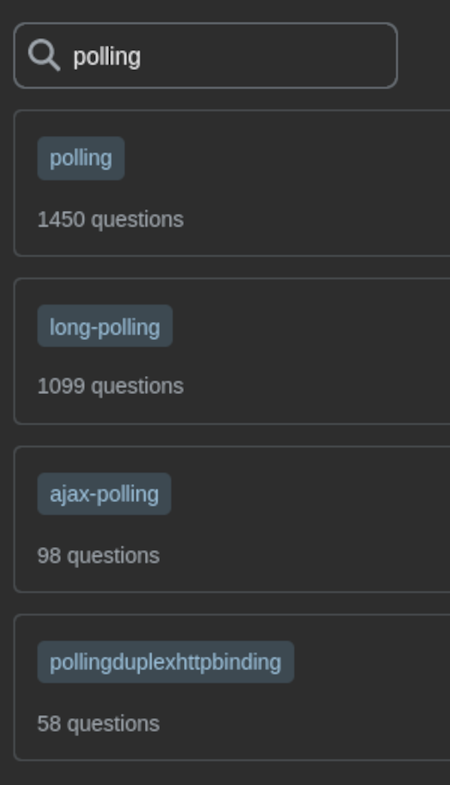Click the "58 questions" count text

99,724
